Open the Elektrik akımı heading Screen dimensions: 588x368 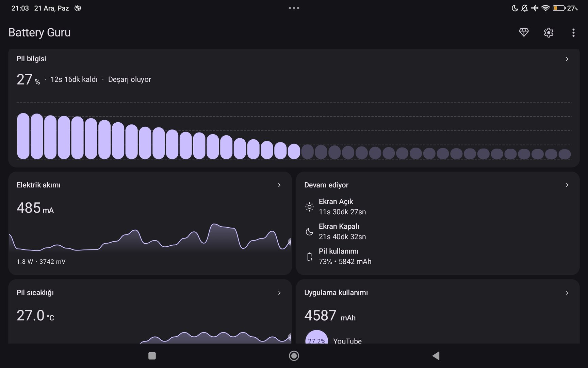(38, 185)
